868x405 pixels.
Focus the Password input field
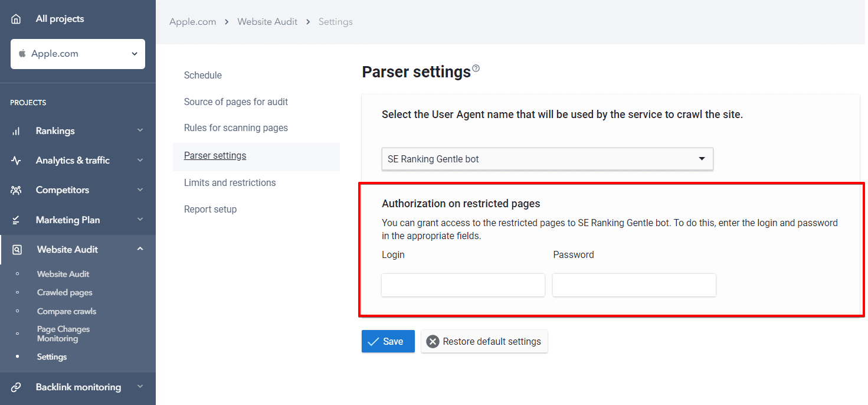pyautogui.click(x=634, y=285)
